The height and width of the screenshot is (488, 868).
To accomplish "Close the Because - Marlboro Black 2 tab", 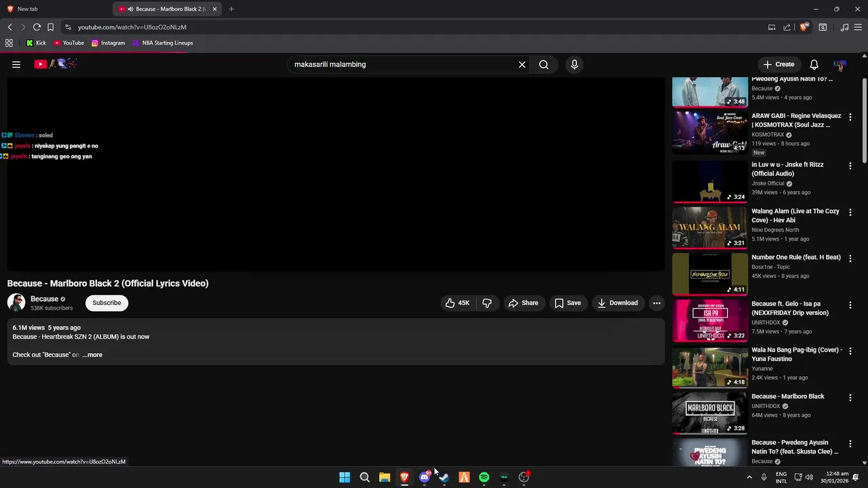I will click(x=214, y=9).
